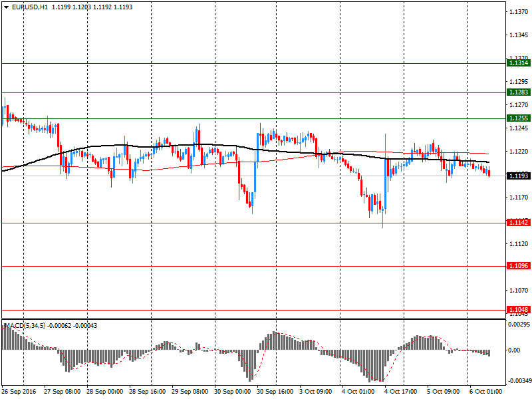Select the 6 Oct 01:00 time axis label
The width and height of the screenshot is (532, 399).
pyautogui.click(x=486, y=392)
